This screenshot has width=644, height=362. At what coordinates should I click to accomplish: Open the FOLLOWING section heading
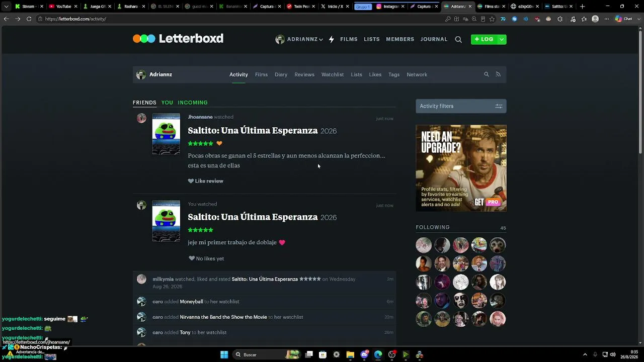(x=433, y=227)
